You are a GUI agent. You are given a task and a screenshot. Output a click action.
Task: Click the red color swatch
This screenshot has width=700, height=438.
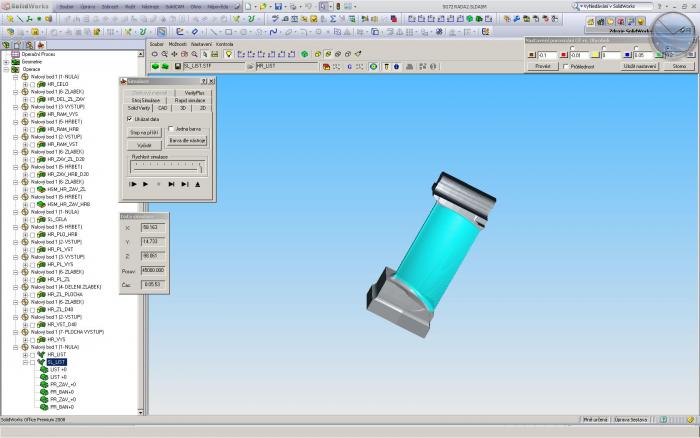click(563, 55)
